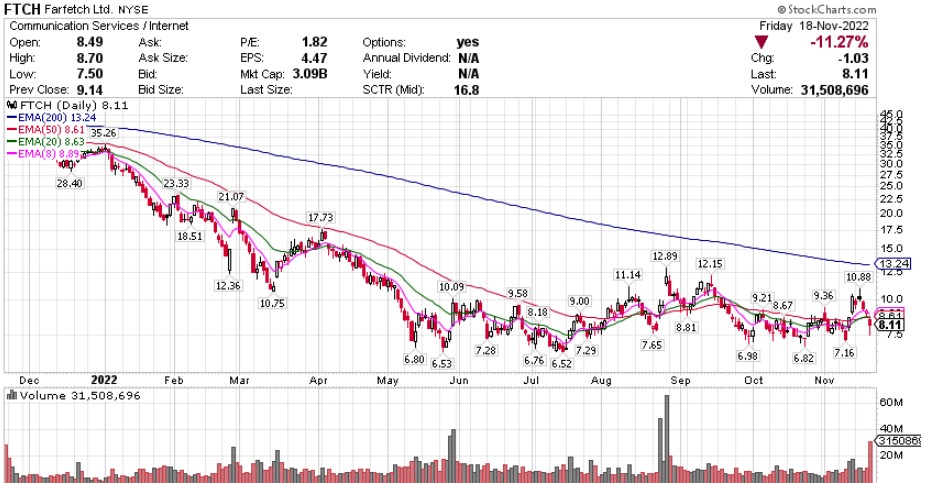Click the Prev Close value 9.14

point(89,90)
